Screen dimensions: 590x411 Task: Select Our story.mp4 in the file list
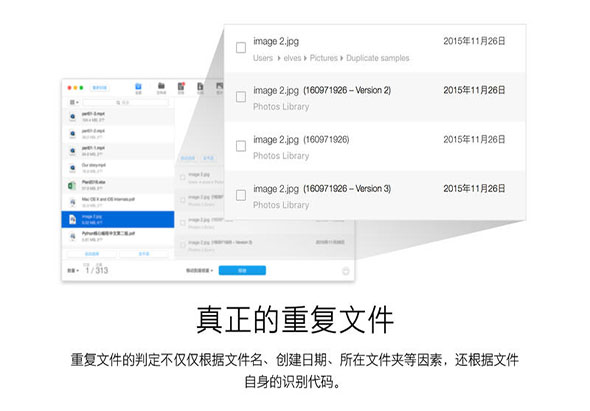[118, 168]
